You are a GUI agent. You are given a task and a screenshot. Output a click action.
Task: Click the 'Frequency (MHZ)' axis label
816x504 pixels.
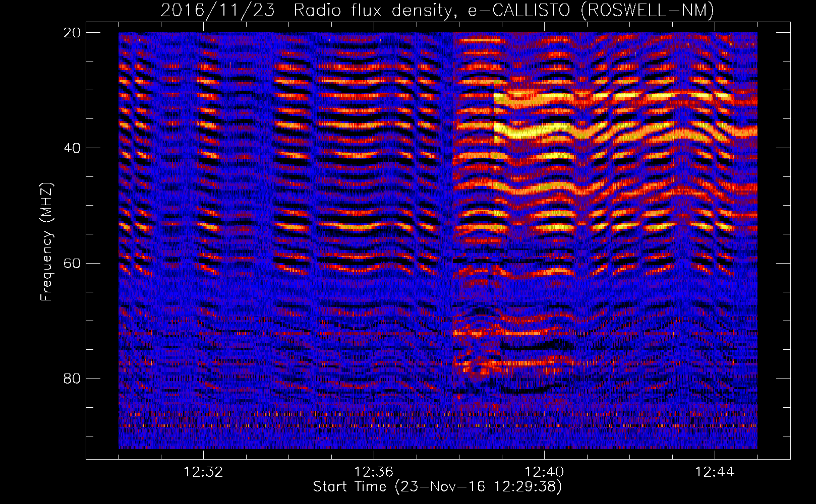point(46,242)
